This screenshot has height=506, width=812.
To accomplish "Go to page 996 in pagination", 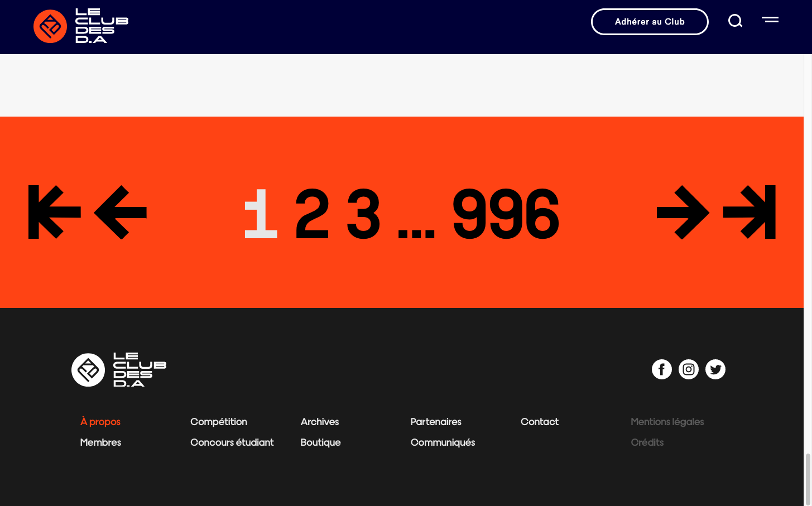I will click(x=506, y=214).
